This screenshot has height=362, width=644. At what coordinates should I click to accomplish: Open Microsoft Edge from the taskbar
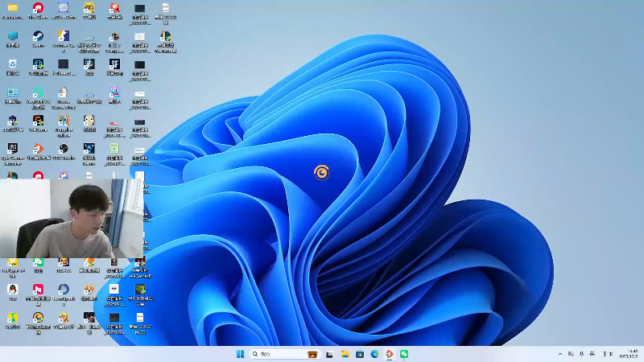(x=374, y=354)
